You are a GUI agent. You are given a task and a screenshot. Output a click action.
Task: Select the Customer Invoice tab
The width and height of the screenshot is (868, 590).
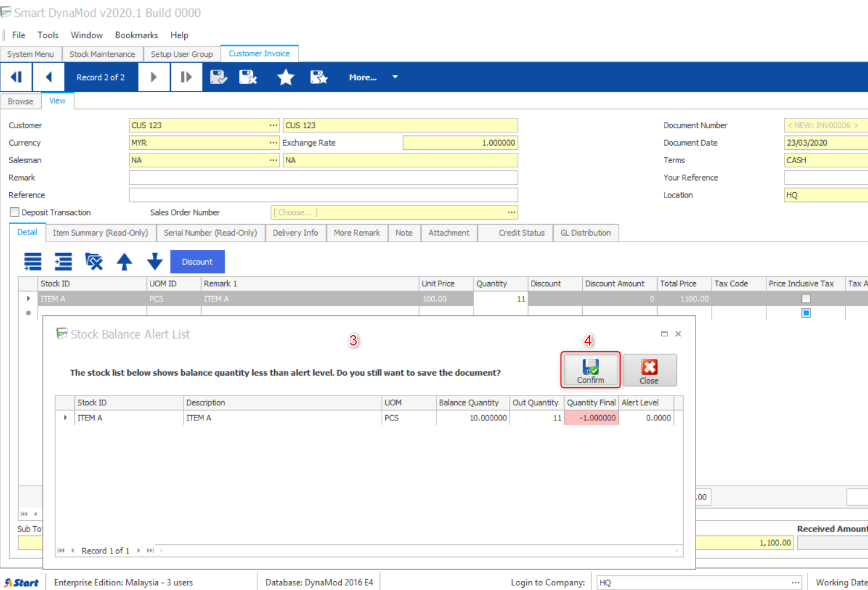(x=259, y=53)
